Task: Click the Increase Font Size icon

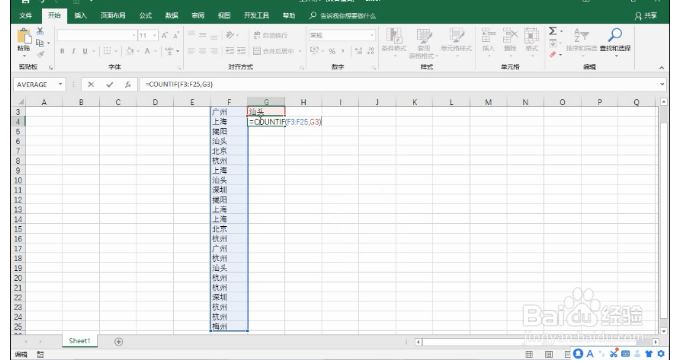Action: coord(165,36)
